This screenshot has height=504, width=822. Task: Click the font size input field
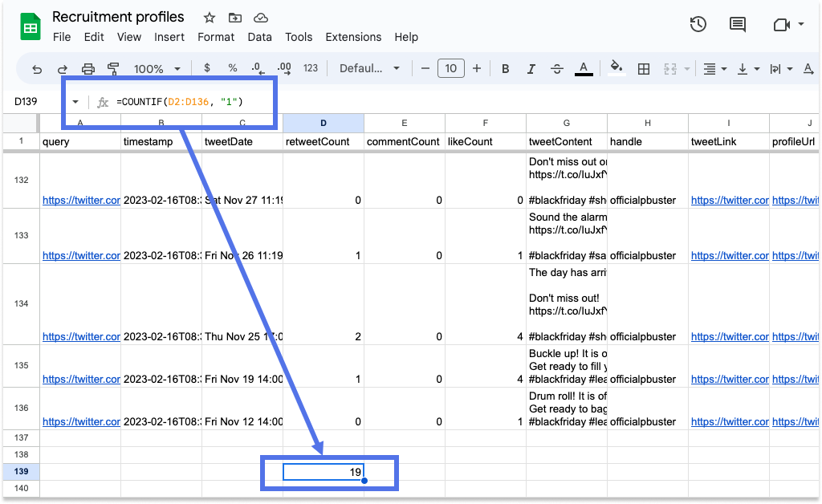coord(451,68)
